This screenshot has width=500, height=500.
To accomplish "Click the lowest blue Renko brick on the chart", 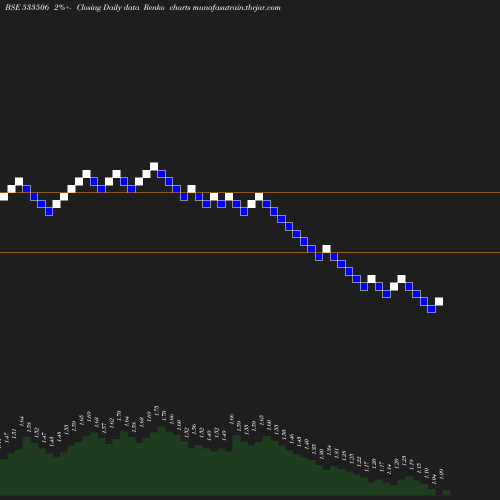I will tap(431, 309).
